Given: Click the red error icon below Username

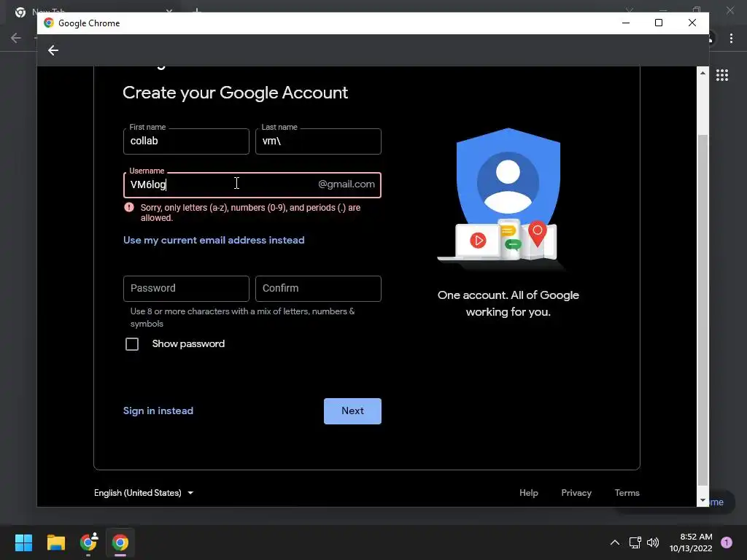Looking at the screenshot, I should [x=129, y=207].
